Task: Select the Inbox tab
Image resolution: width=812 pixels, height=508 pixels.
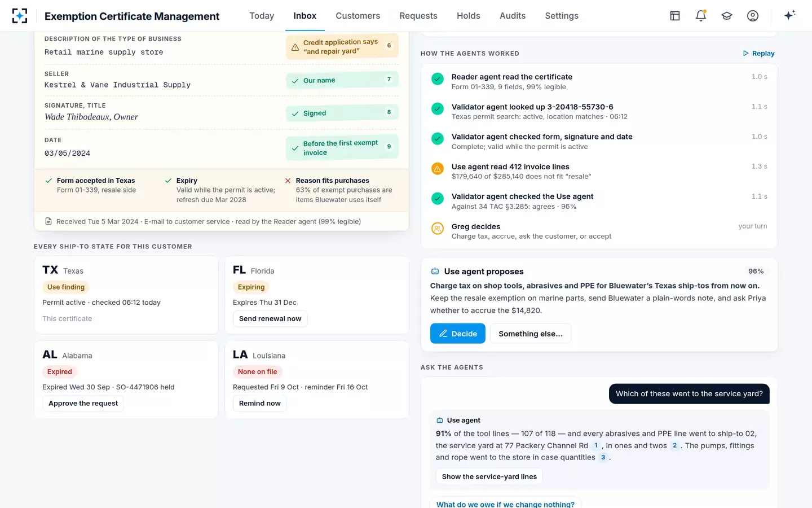Action: point(305,16)
